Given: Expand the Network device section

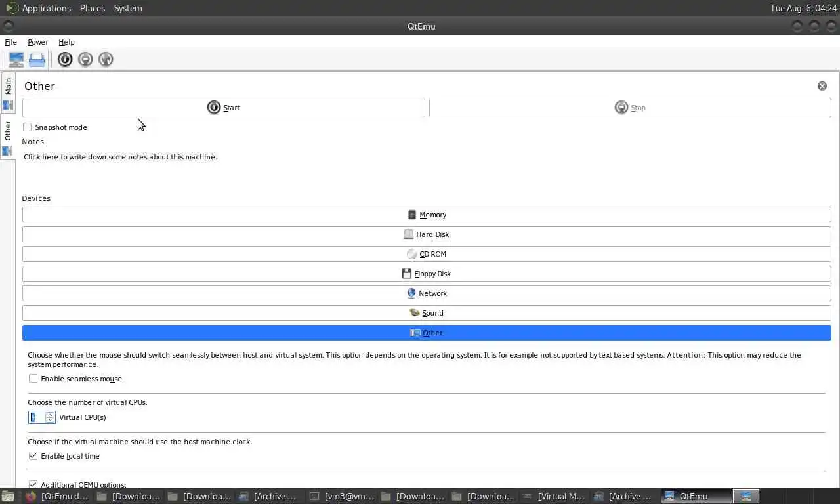Looking at the screenshot, I should (x=427, y=293).
